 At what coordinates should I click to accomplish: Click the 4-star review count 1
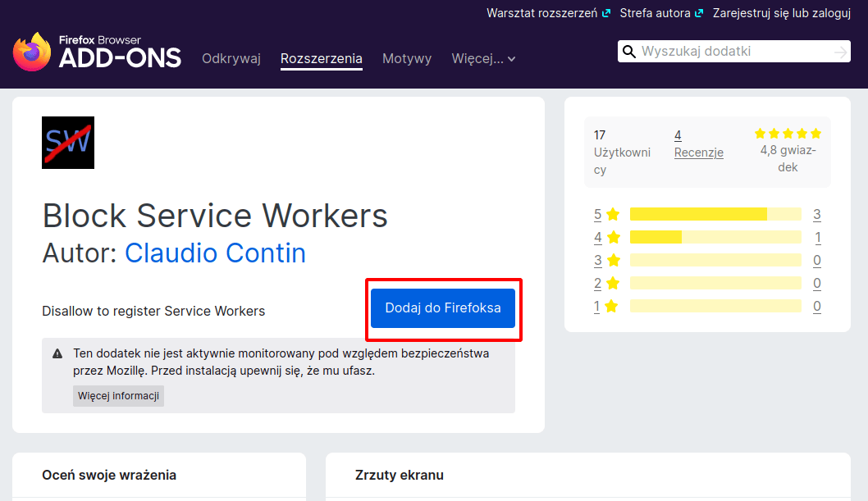[818, 238]
